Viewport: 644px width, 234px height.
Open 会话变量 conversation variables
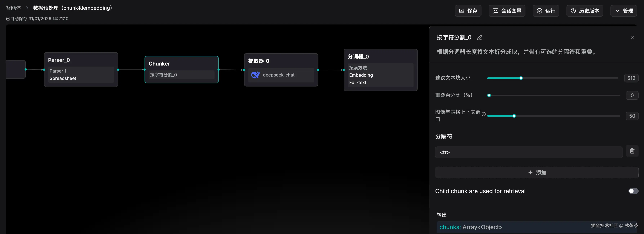tap(507, 11)
